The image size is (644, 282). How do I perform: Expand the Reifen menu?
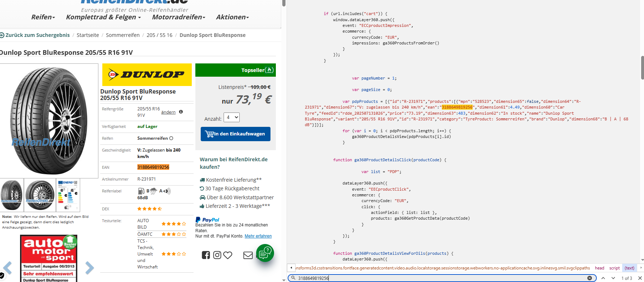(43, 17)
